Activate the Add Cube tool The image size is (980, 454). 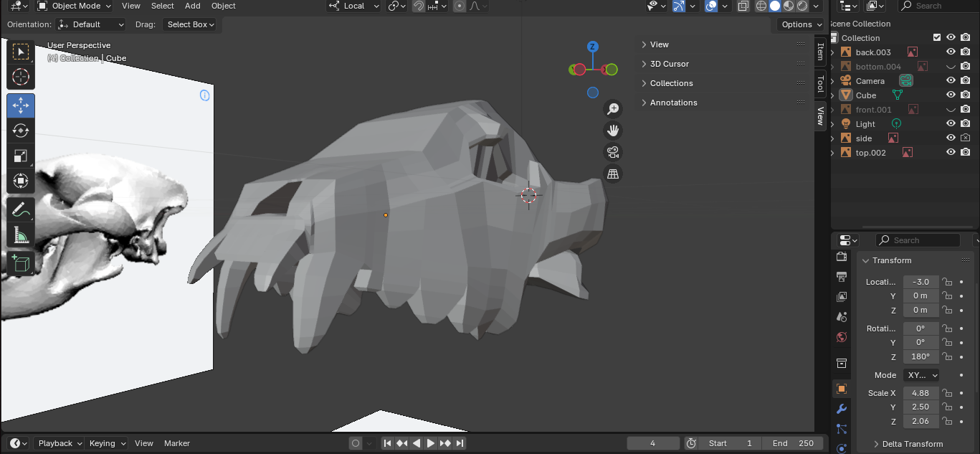coord(20,263)
